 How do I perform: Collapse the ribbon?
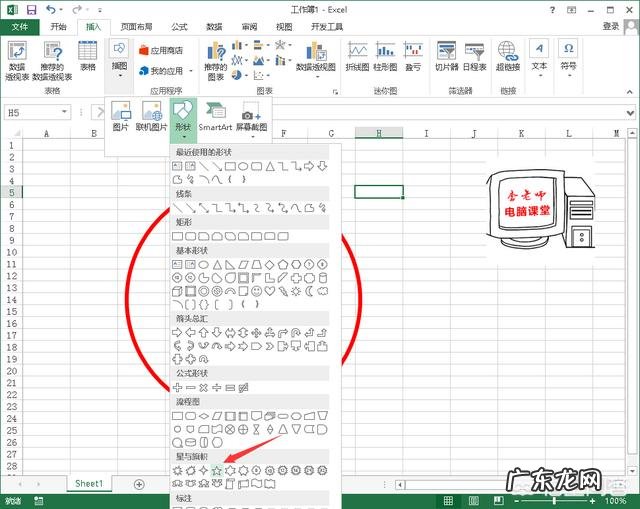pyautogui.click(x=630, y=92)
